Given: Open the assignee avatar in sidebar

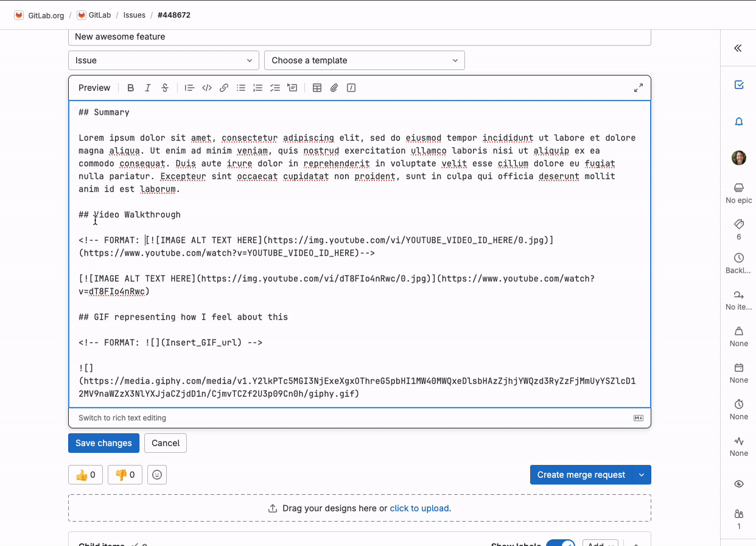Looking at the screenshot, I should point(739,158).
